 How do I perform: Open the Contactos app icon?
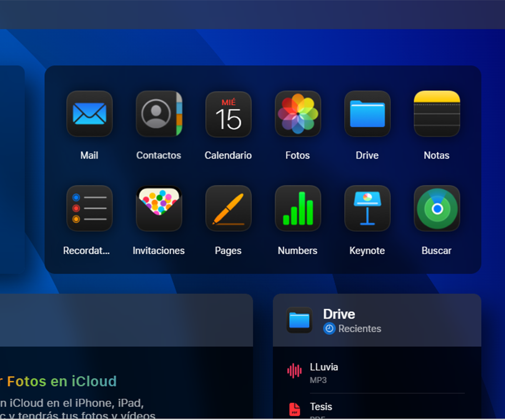pos(159,113)
